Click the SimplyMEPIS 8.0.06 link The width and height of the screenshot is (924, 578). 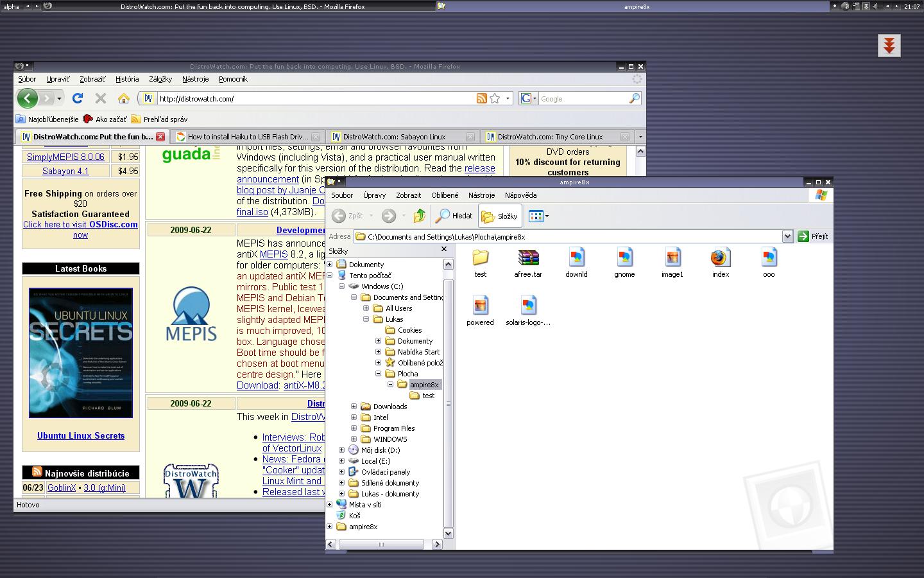(x=65, y=157)
